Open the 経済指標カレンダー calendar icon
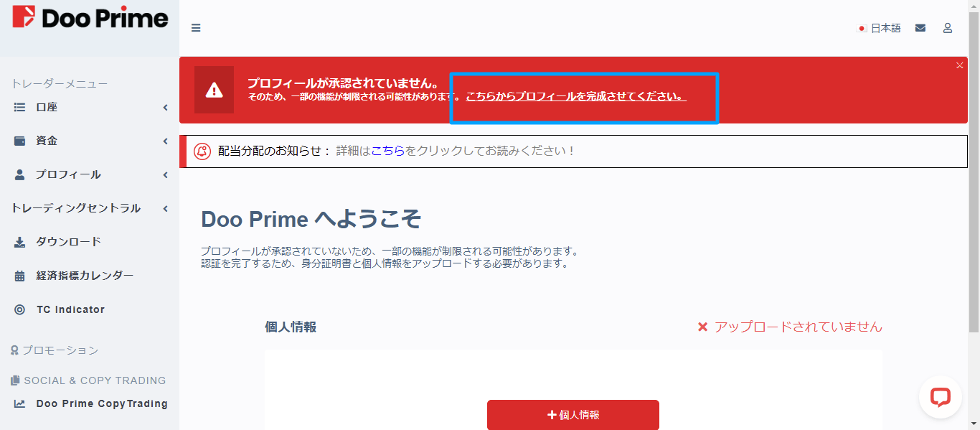 coord(18,275)
